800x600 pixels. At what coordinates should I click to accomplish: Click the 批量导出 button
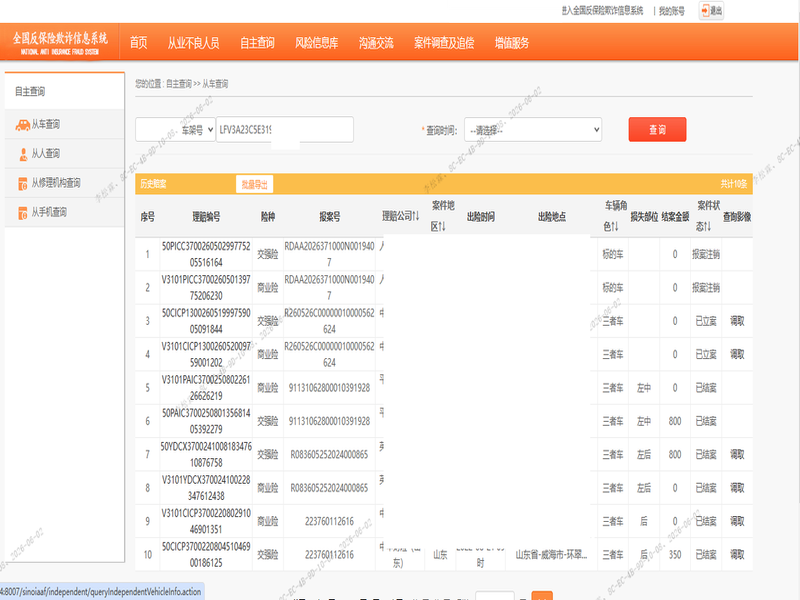pyautogui.click(x=255, y=184)
